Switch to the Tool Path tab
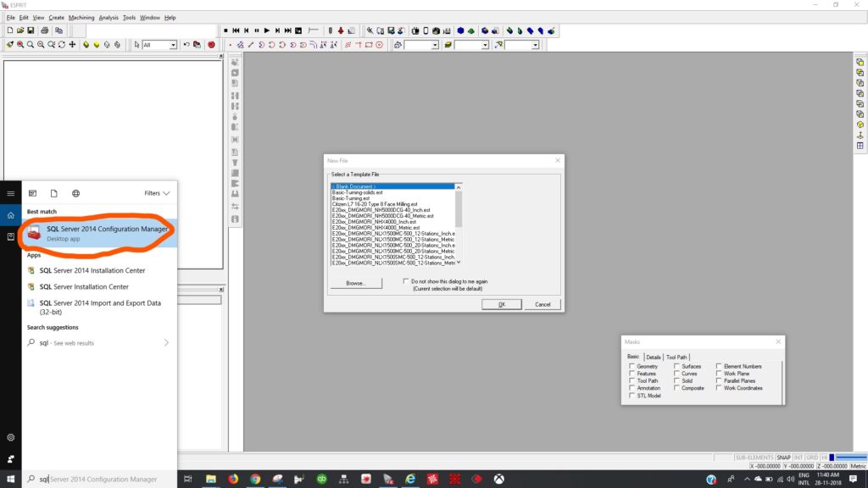Screen dimensions: 868x488 point(676,358)
